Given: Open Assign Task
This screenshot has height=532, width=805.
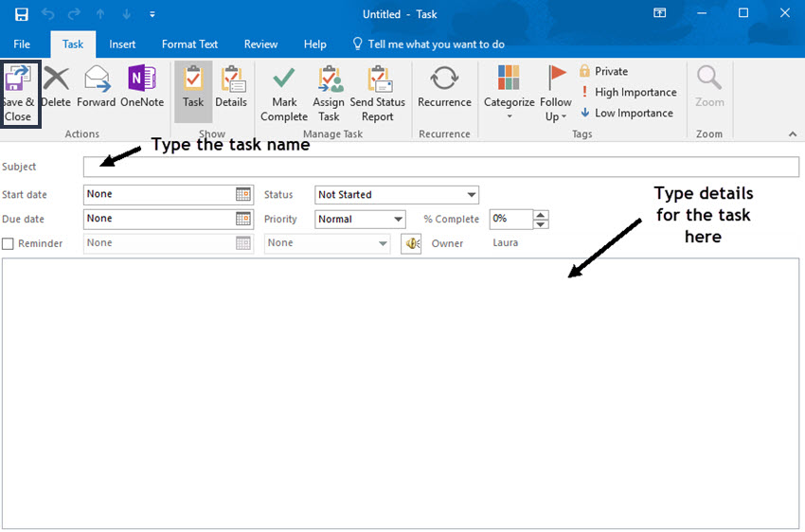Looking at the screenshot, I should click(x=329, y=94).
